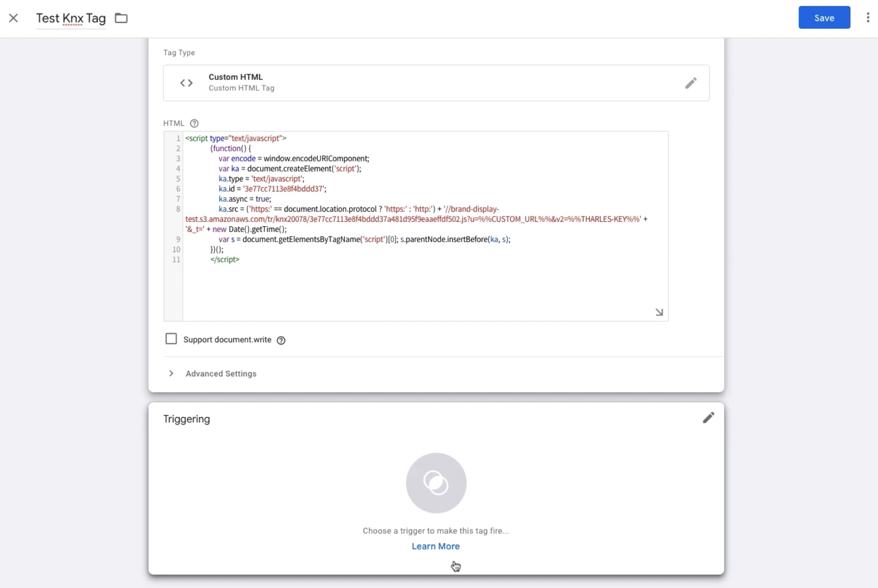The image size is (878, 588).
Task: Click the circular trigger placeholder icon
Action: click(x=436, y=483)
